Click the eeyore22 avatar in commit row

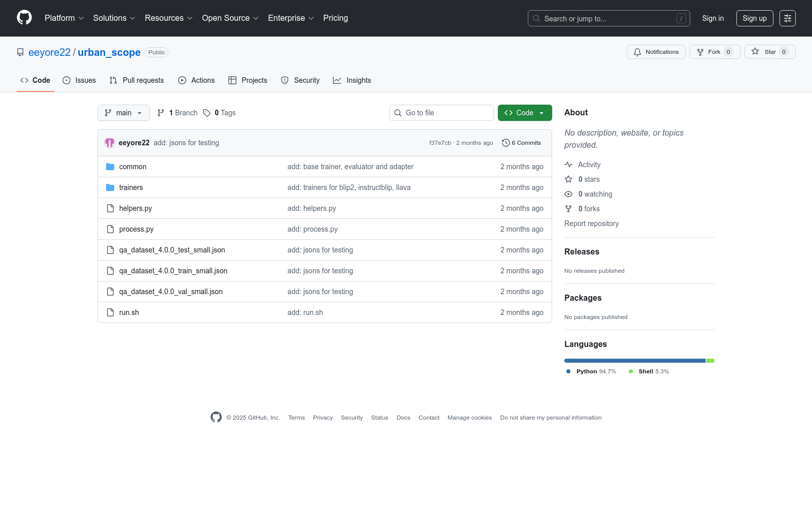click(110, 143)
